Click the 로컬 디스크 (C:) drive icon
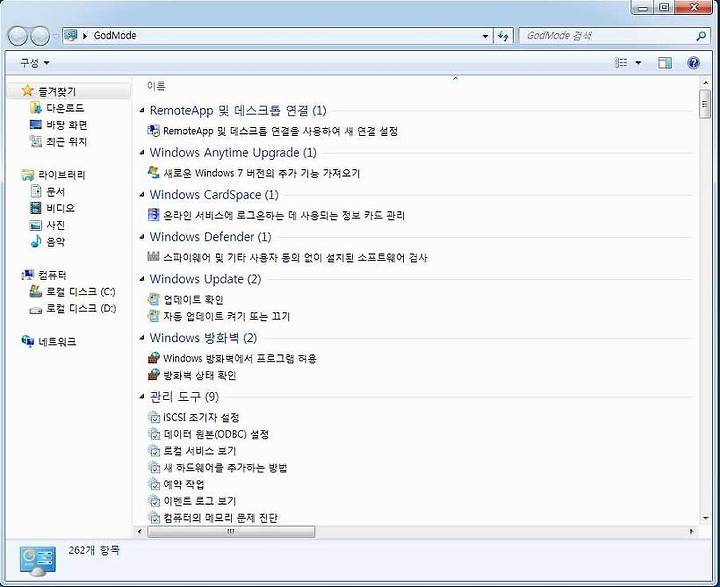720x587 pixels. coord(36,291)
